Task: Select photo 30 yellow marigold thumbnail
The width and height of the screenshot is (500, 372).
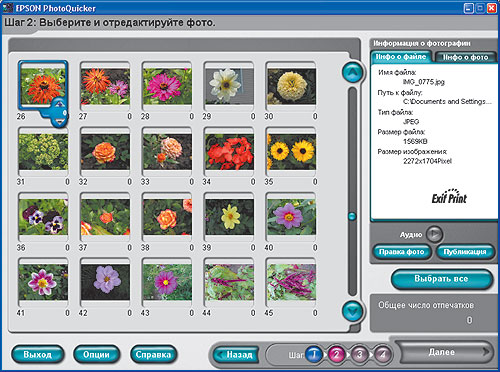Action: click(x=292, y=87)
